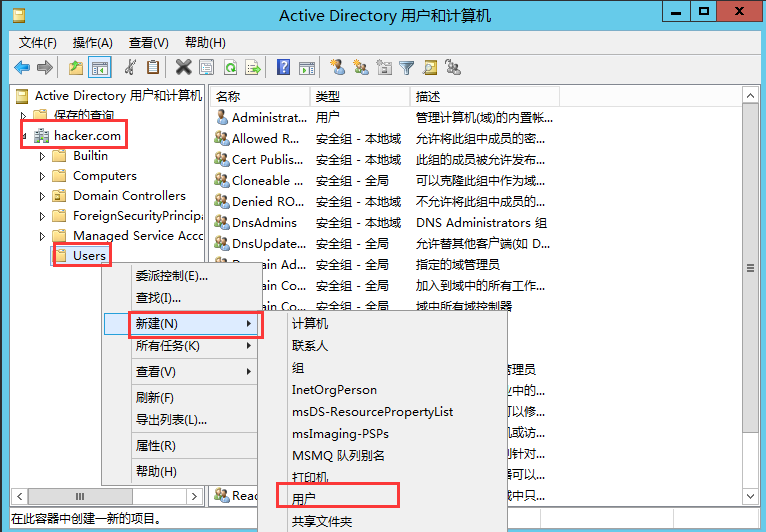The image size is (766, 532).
Task: Click the Builtin folder icon
Action: pyautogui.click(x=59, y=156)
